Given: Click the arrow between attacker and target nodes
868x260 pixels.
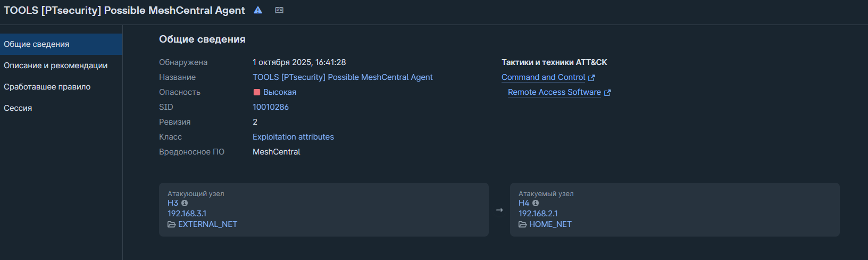Looking at the screenshot, I should click(499, 210).
